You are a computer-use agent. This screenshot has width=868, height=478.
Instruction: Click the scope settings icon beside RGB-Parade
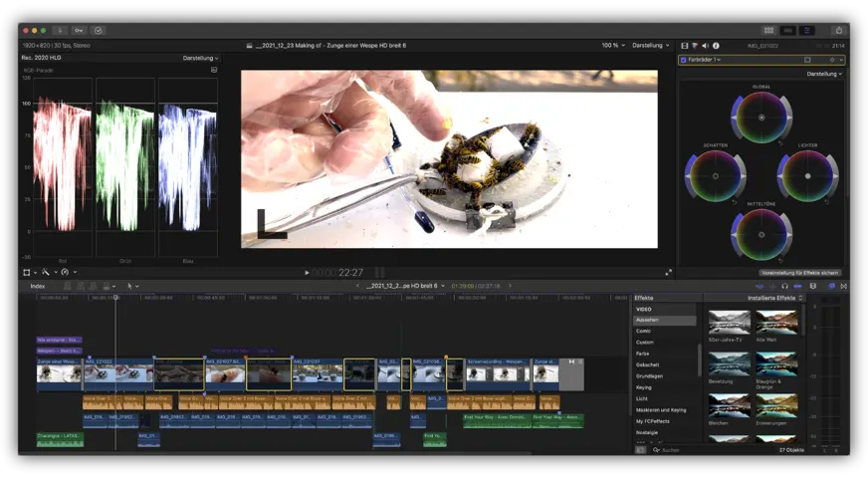coord(214,71)
